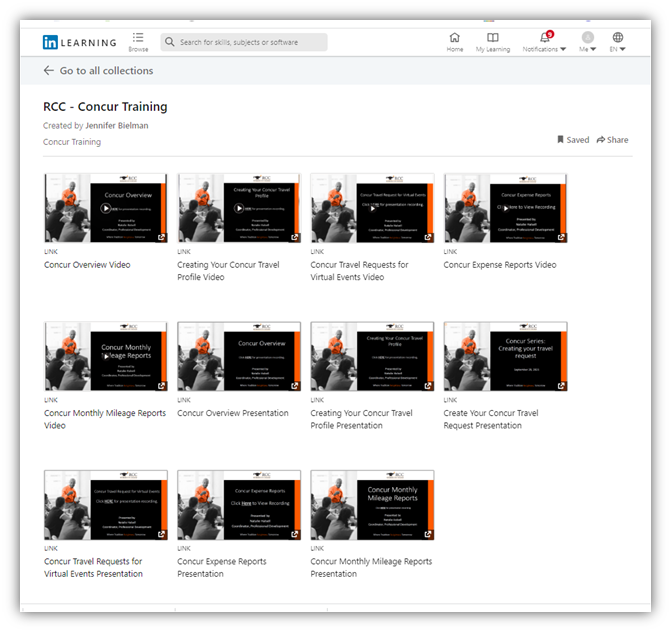Click the back arrow to all collections
Image resolution: width=671 pixels, height=632 pixels.
tap(48, 71)
